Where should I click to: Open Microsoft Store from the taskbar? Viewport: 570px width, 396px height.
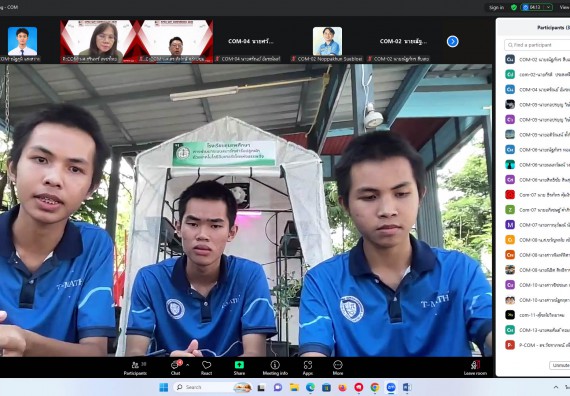click(x=326, y=388)
